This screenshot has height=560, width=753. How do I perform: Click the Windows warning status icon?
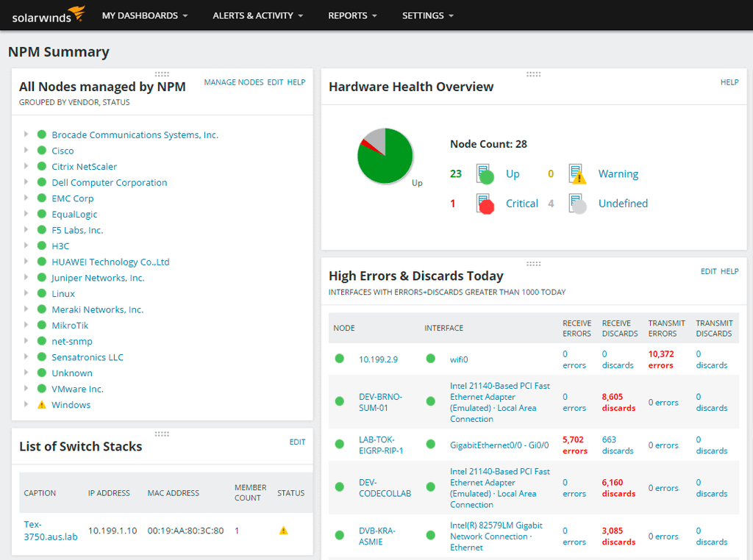[42, 404]
